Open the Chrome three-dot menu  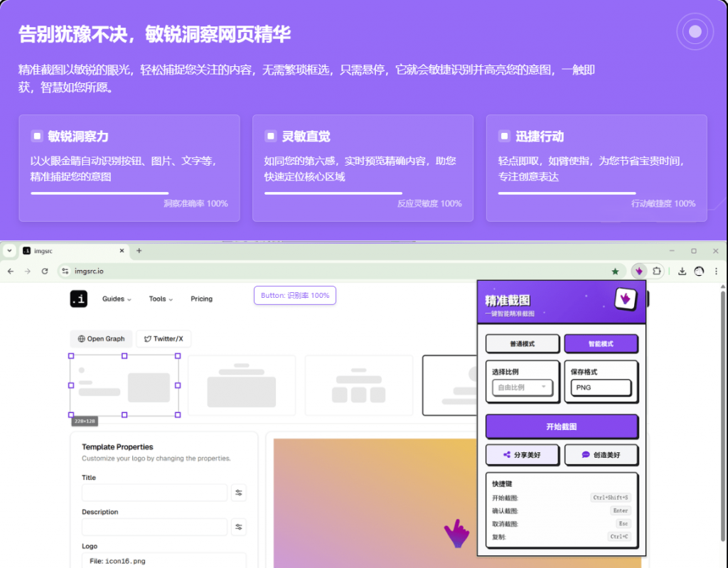[716, 271]
